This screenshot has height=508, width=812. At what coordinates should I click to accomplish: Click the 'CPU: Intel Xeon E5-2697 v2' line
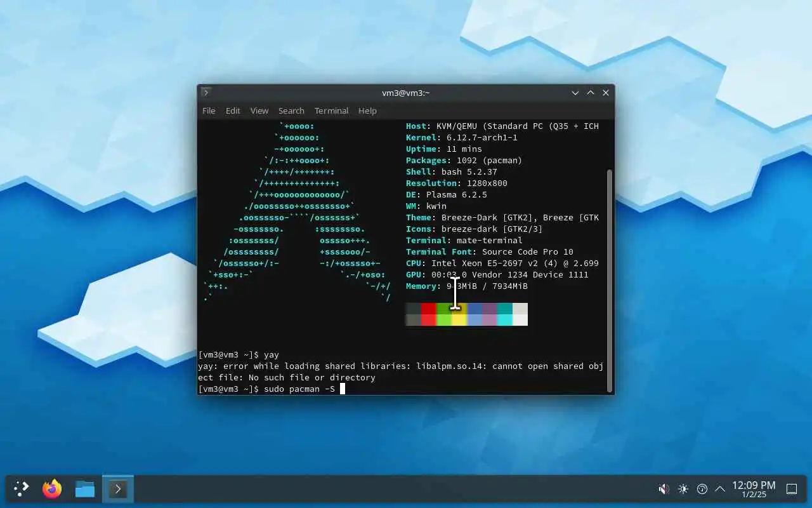[x=502, y=263]
